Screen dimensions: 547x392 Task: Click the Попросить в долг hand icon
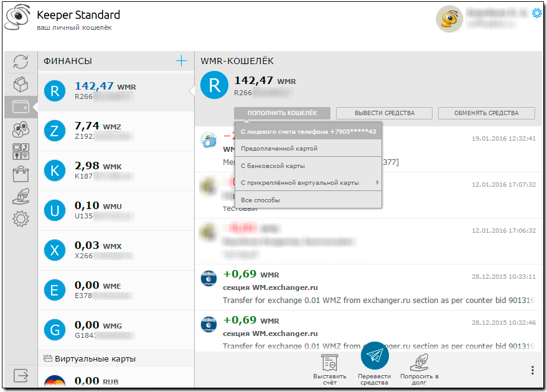[x=419, y=362]
